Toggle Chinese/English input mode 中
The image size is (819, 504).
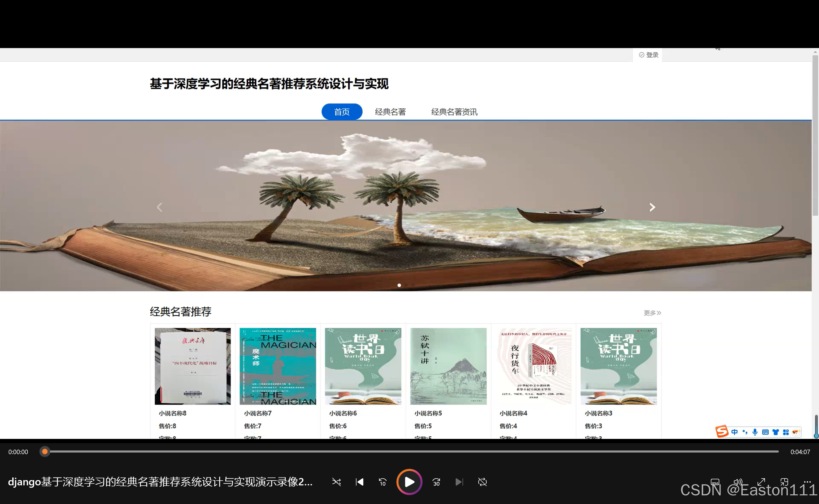734,432
